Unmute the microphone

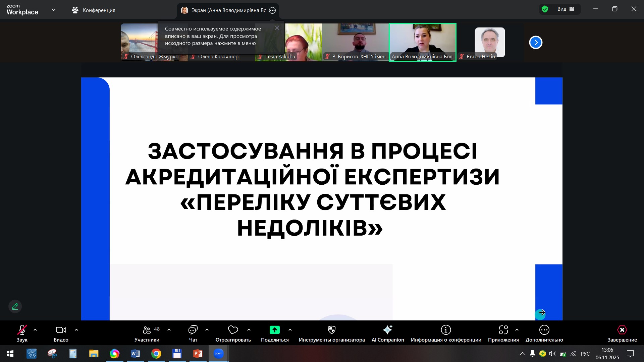[22, 330]
